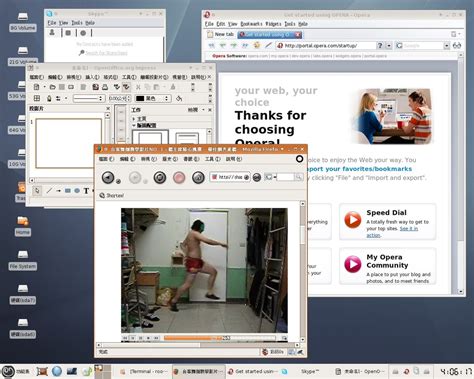Open the File menu in Opera
474x379 pixels.
(209, 24)
